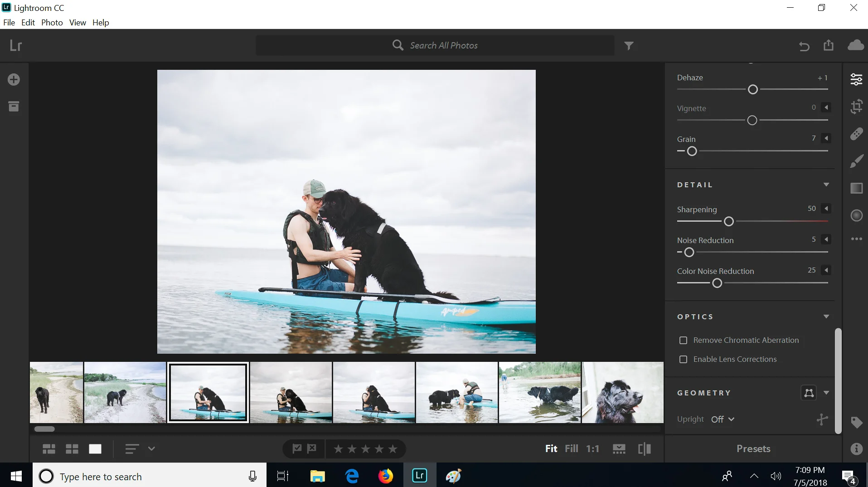This screenshot has height=487, width=868.
Task: Enable Remove Chromatic Aberration checkbox
Action: [x=683, y=340]
